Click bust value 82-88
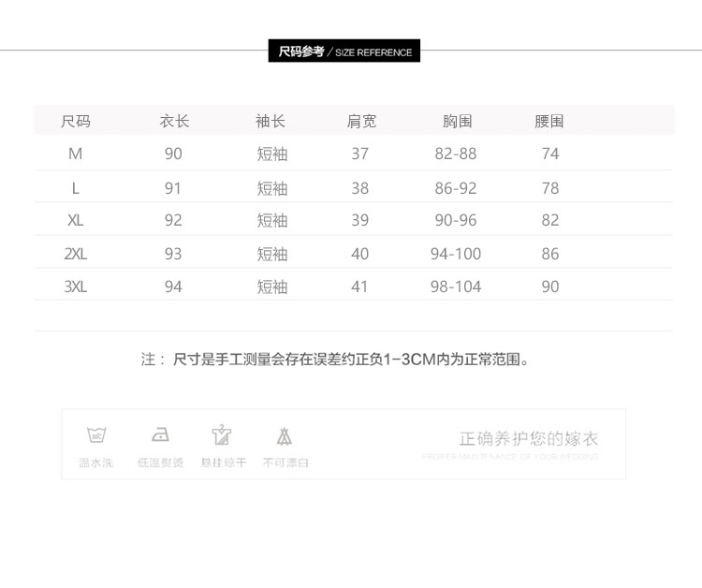The image size is (702, 588). [456, 154]
